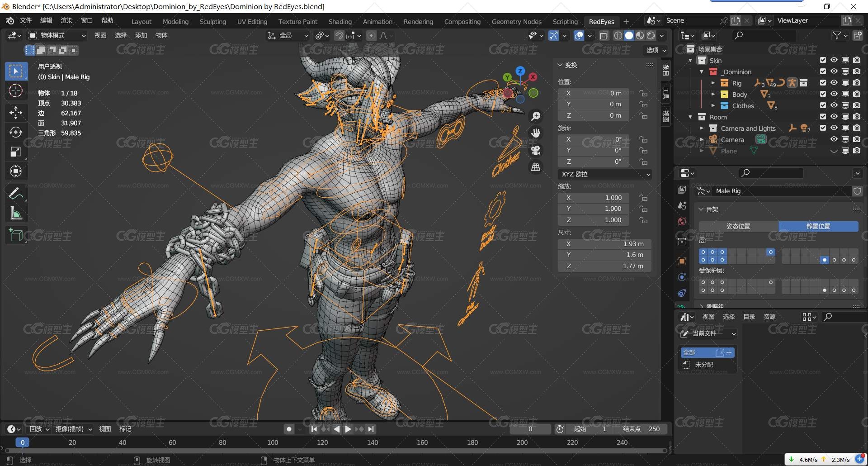Open the 当前文件 asset library dropdown

(x=708, y=333)
